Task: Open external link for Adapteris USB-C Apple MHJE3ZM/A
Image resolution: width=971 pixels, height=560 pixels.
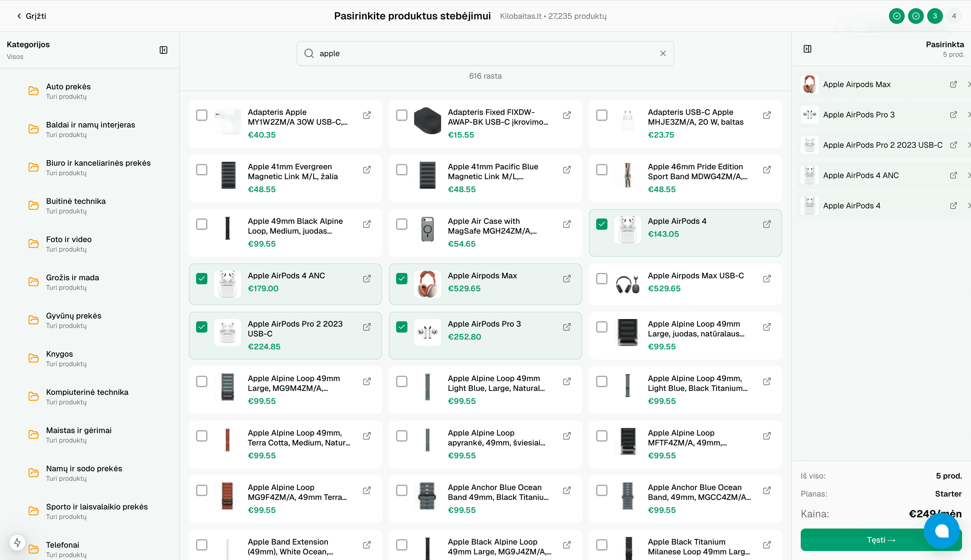Action: (x=767, y=115)
